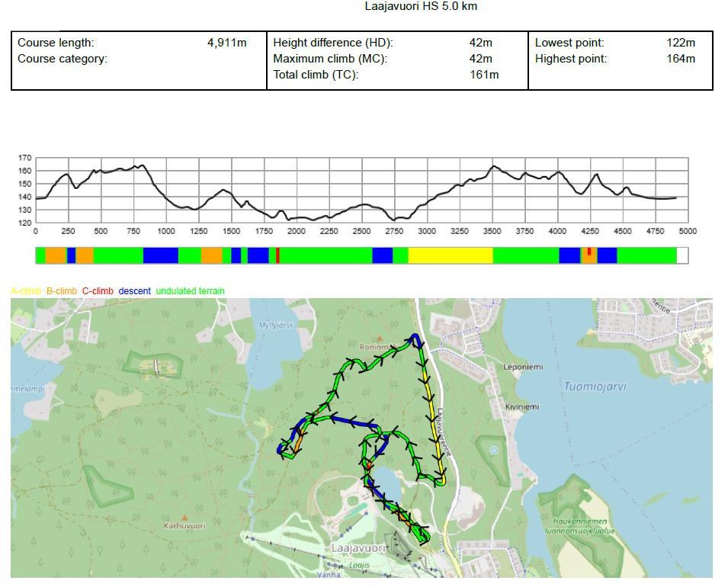Click the Kiviniemi place label
Screen dimensions: 728x587
point(522,407)
